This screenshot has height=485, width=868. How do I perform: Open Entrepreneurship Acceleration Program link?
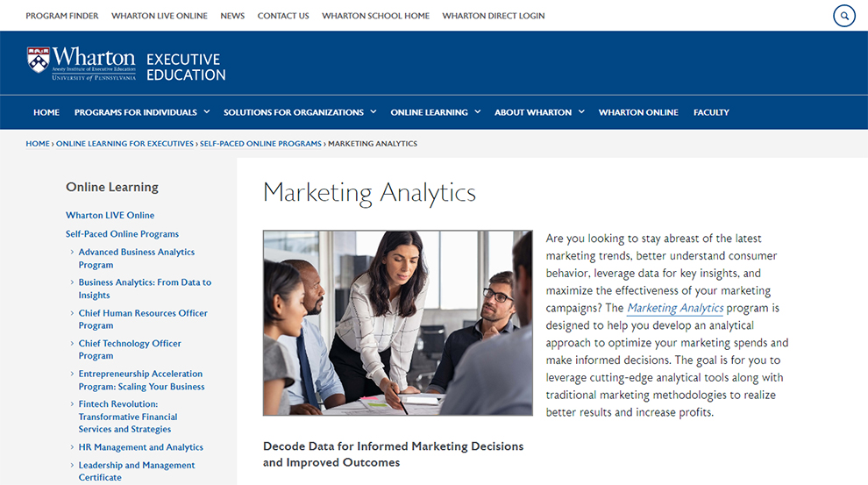tap(141, 380)
